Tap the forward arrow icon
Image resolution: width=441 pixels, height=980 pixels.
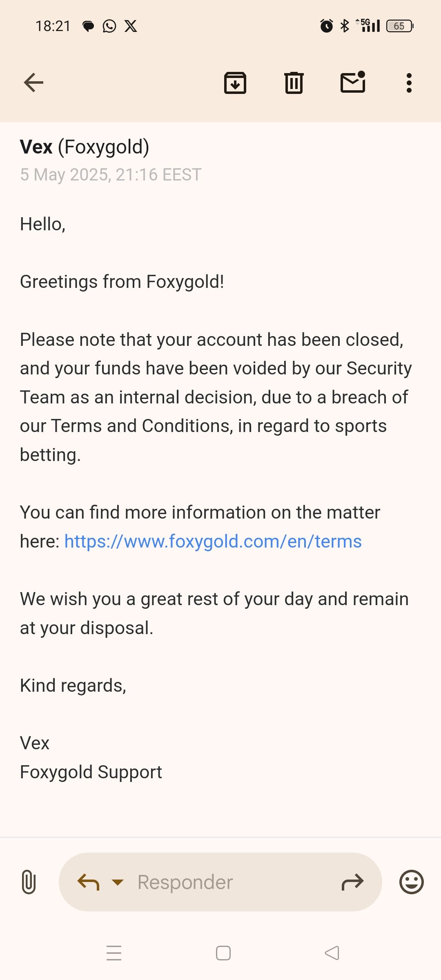(x=352, y=882)
